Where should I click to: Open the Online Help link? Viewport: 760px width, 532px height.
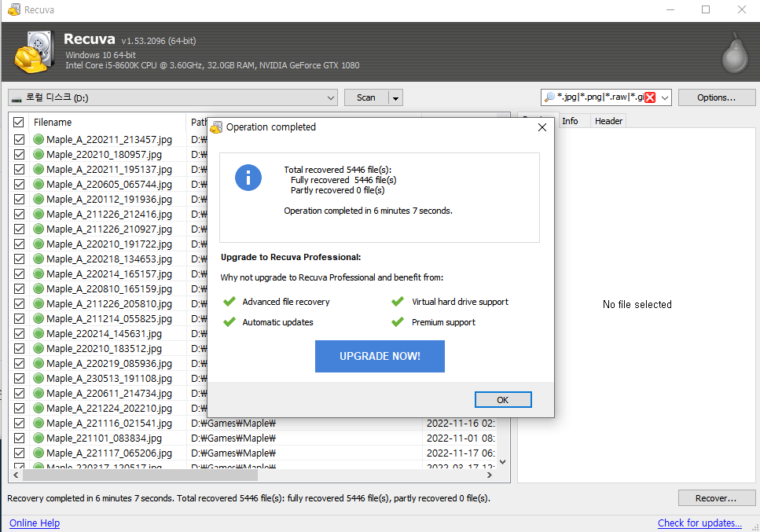[x=35, y=523]
